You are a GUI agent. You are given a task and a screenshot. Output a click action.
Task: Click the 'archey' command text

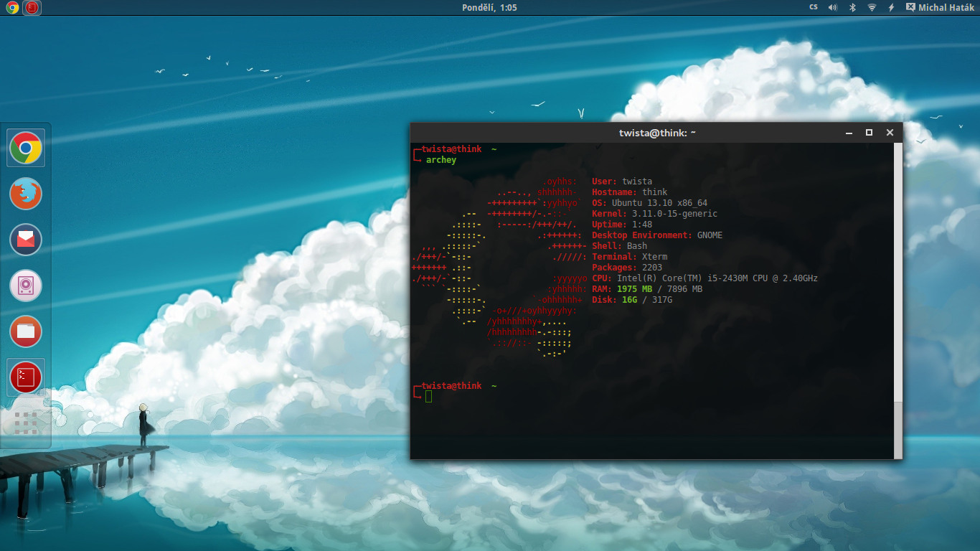coord(441,160)
